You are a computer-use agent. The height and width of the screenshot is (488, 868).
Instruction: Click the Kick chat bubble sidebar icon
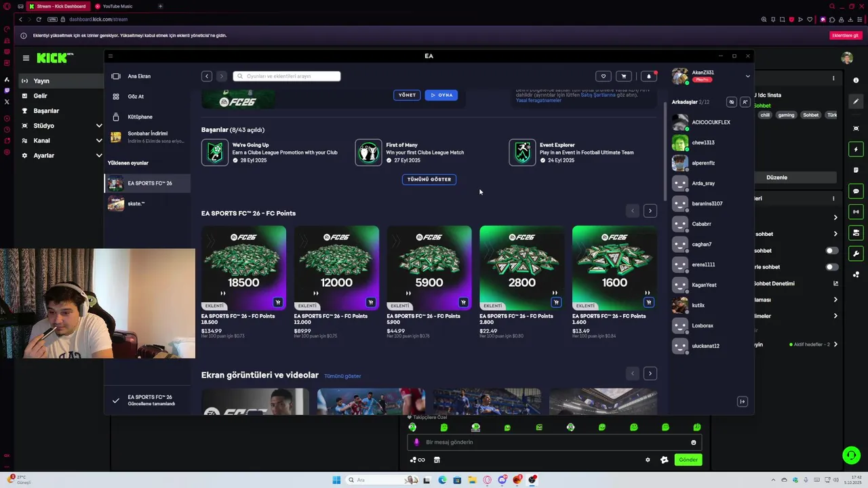tap(856, 191)
